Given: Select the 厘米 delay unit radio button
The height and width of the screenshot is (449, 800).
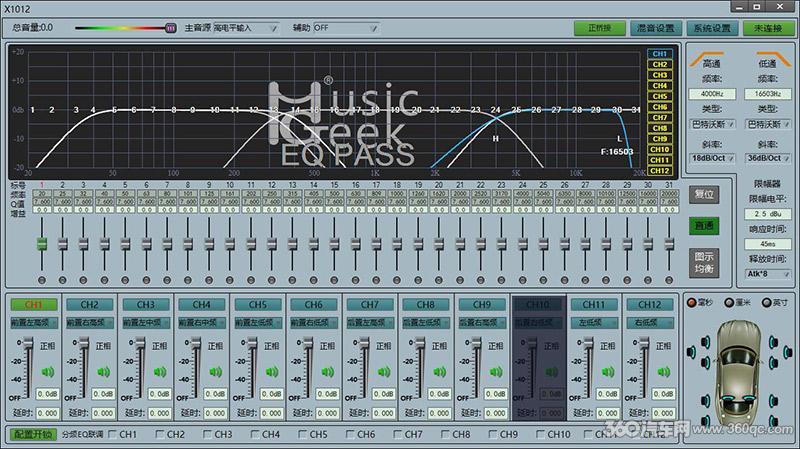Looking at the screenshot, I should (729, 303).
